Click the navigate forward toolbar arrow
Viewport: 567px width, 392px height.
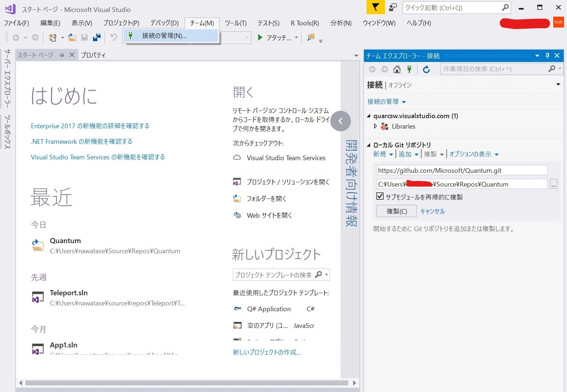click(x=35, y=37)
